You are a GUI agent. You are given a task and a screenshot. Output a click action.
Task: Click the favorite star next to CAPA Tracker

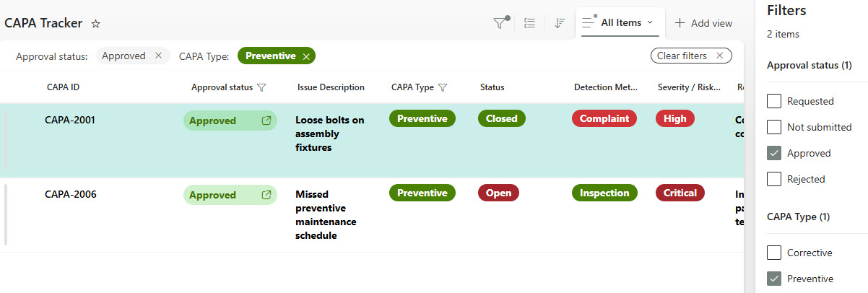[x=95, y=24]
